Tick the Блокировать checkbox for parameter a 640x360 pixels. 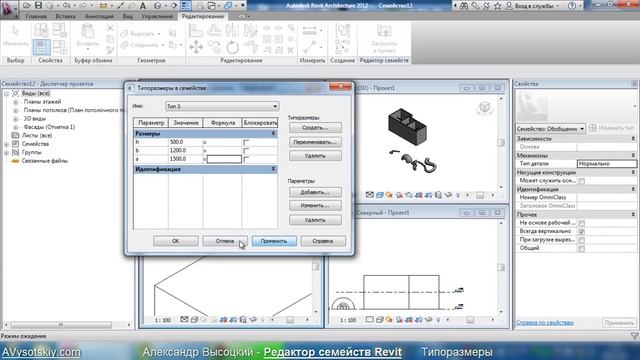246,160
